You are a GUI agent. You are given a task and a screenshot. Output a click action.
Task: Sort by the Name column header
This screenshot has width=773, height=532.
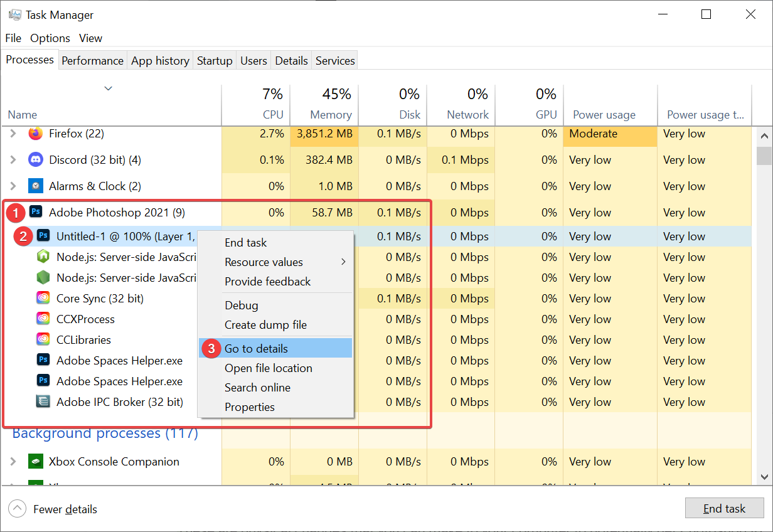tap(111, 105)
